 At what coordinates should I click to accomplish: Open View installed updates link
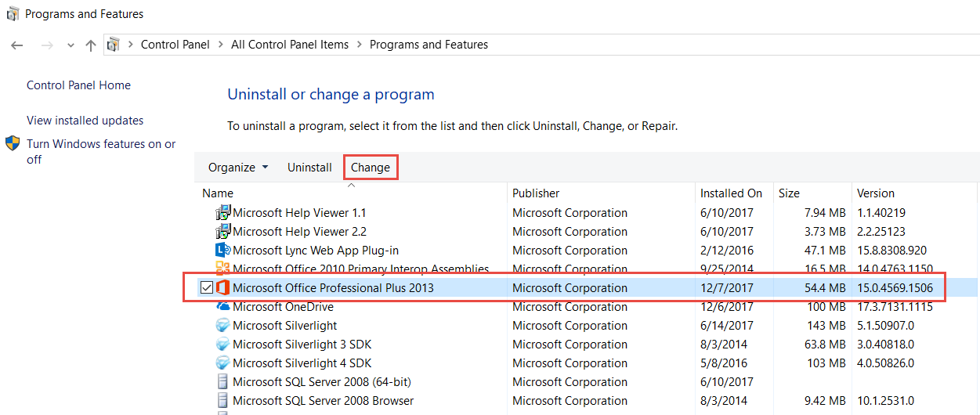coord(85,121)
